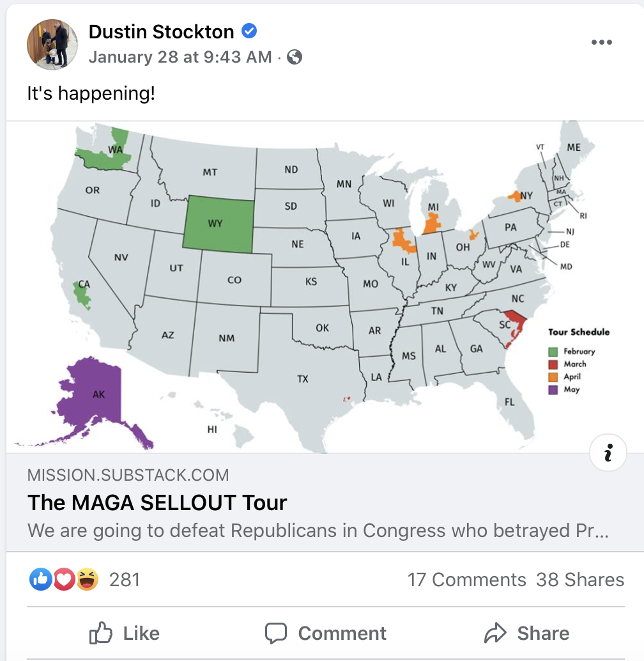644x661 pixels.
Task: Click the thumbs-up reaction icon
Action: pos(40,580)
